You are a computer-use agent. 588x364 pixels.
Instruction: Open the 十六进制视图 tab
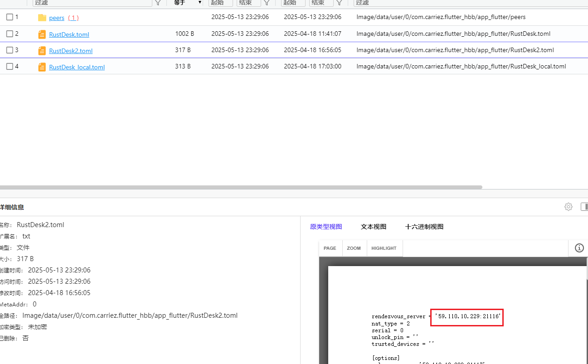point(424,227)
